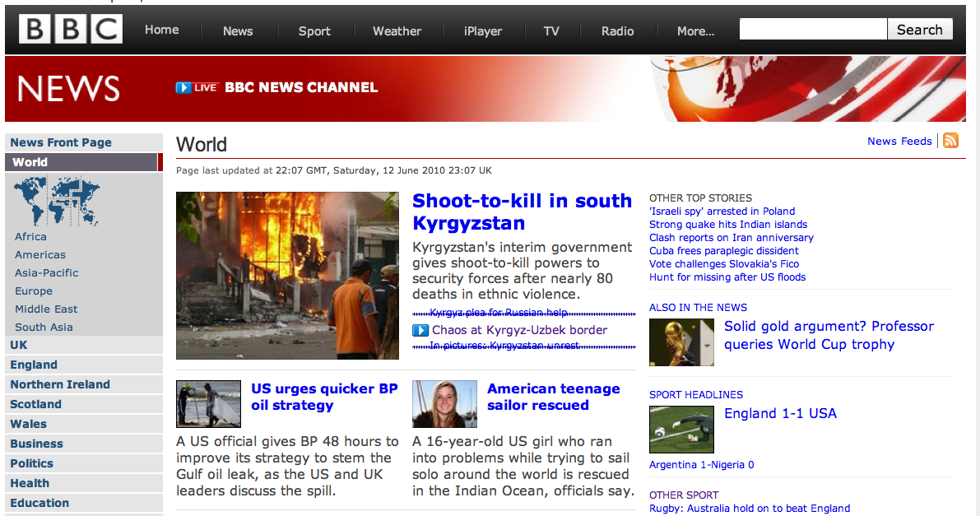Select TV in the top navigation
The width and height of the screenshot is (980, 516).
click(x=551, y=31)
